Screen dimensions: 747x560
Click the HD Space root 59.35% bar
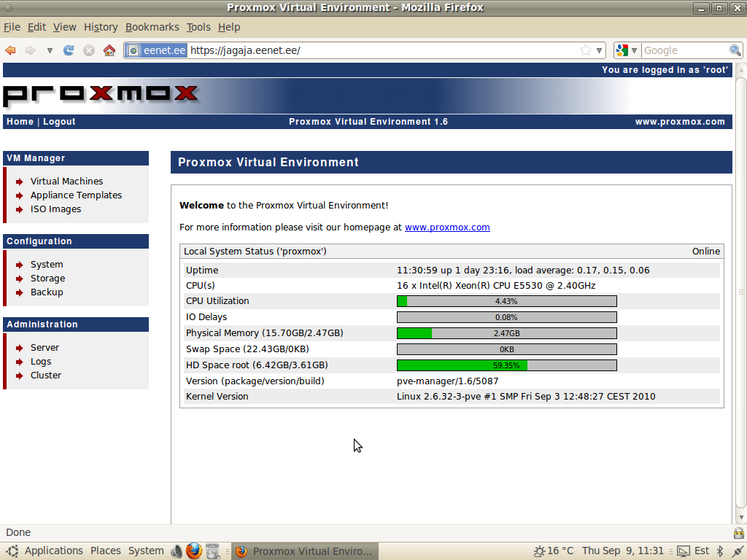(507, 365)
